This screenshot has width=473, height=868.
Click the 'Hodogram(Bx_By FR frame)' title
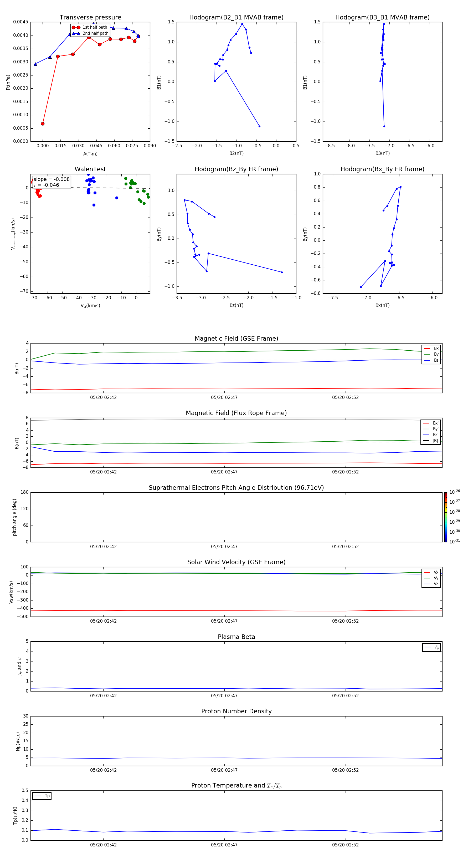pyautogui.click(x=382, y=169)
